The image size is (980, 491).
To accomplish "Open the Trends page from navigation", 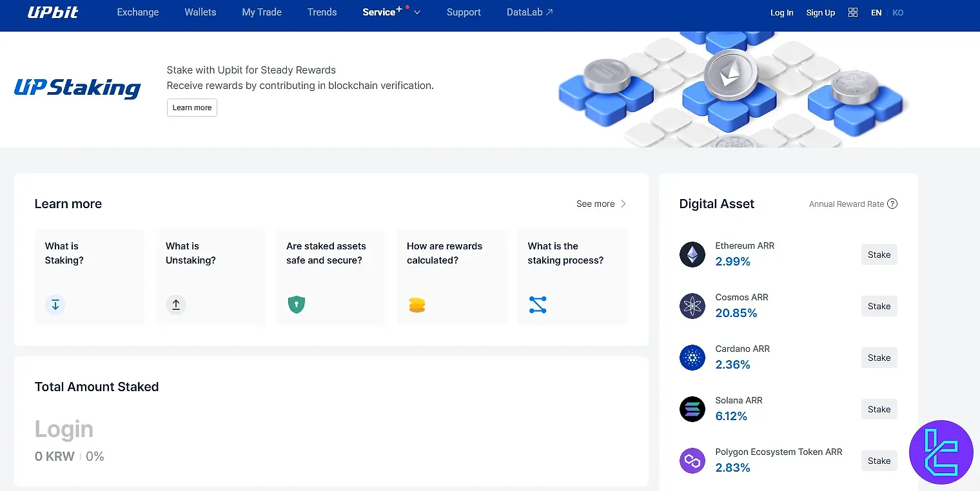I will pyautogui.click(x=322, y=12).
